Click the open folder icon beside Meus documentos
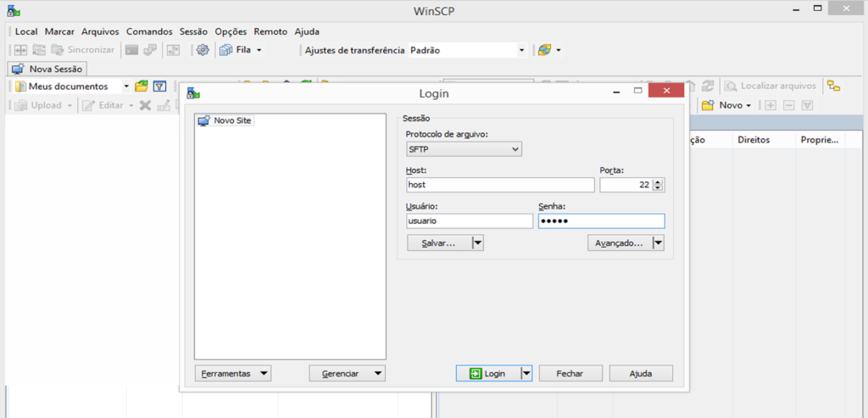Viewport: 868px width, 418px height. pyautogui.click(x=142, y=86)
